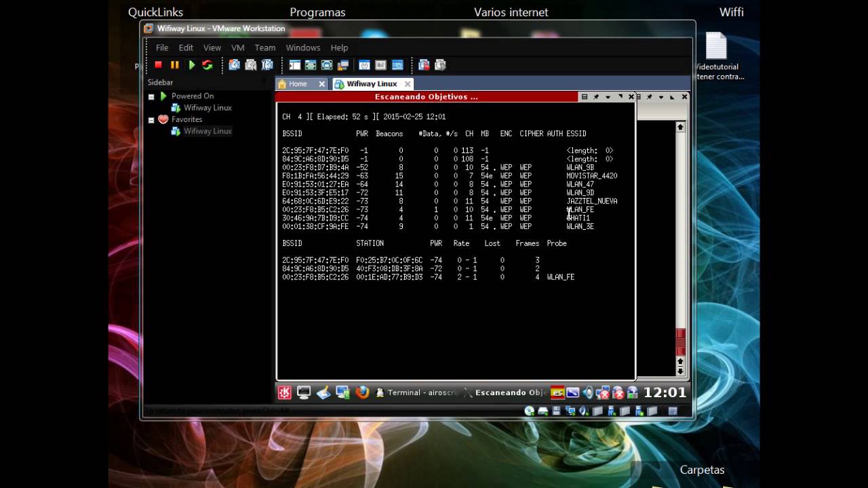
Task: Click the MOVISTAR_4420 ESSID entry
Action: tap(591, 176)
